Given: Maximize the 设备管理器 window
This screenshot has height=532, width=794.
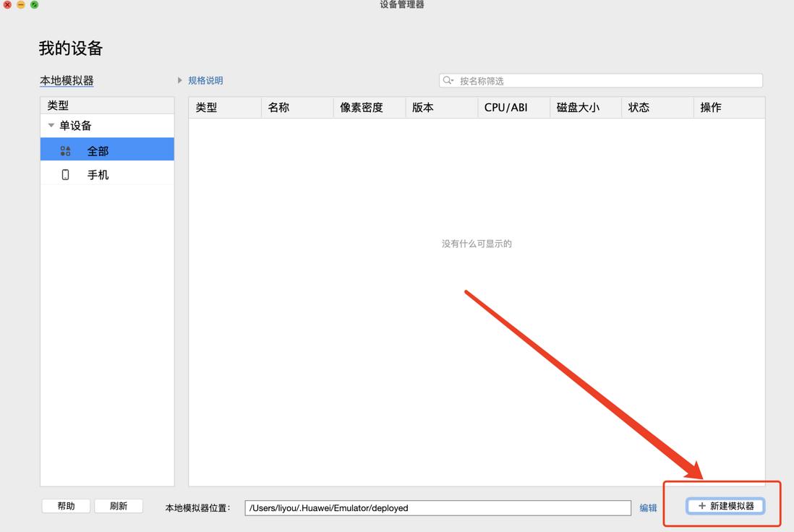Looking at the screenshot, I should click(x=34, y=4).
